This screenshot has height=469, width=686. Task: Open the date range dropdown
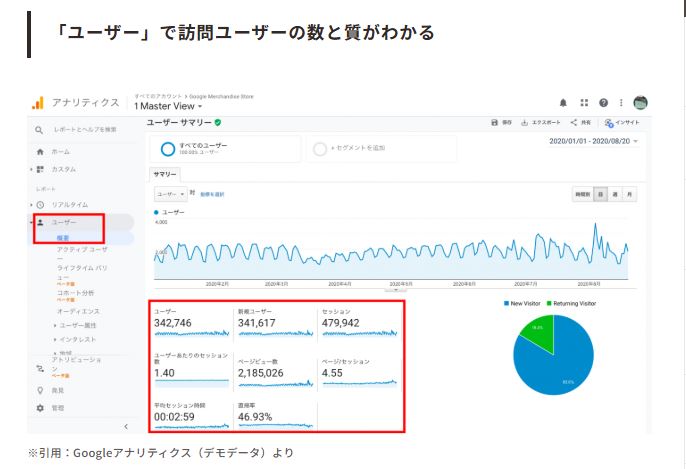593,142
